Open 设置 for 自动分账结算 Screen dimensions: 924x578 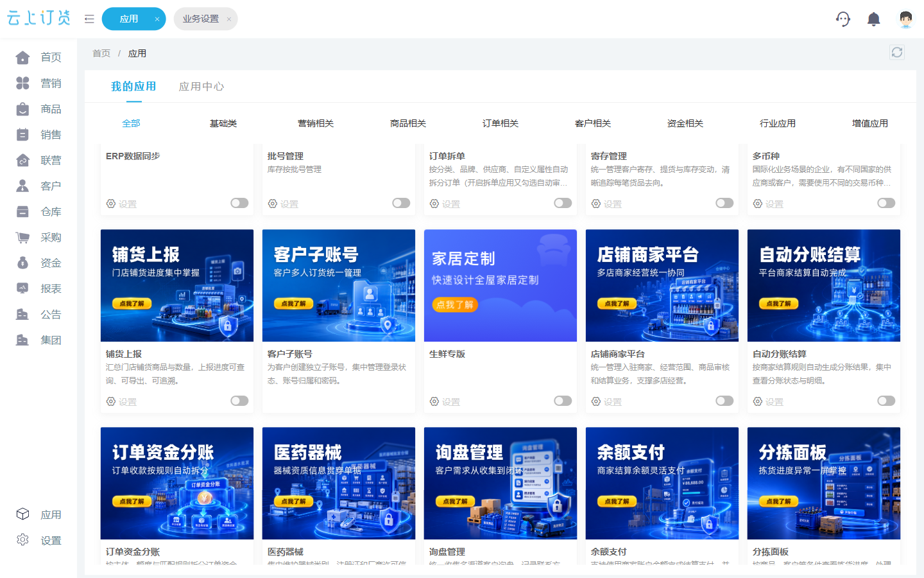click(768, 401)
